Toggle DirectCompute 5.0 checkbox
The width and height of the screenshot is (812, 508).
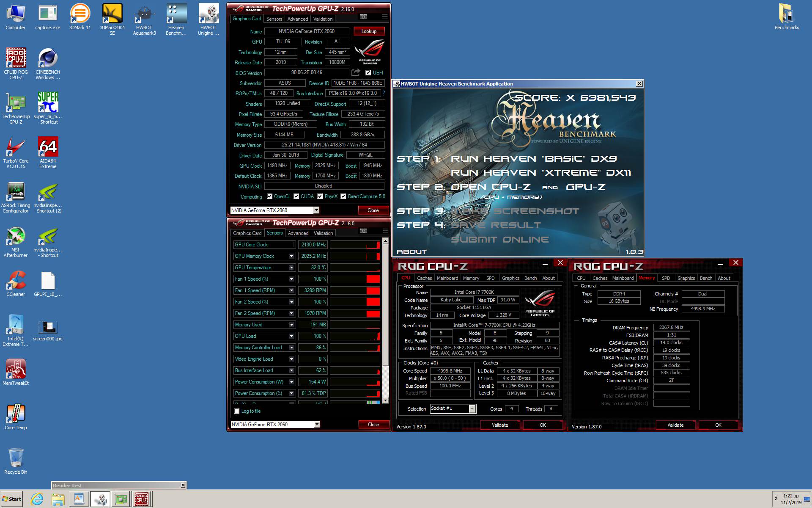pos(343,196)
